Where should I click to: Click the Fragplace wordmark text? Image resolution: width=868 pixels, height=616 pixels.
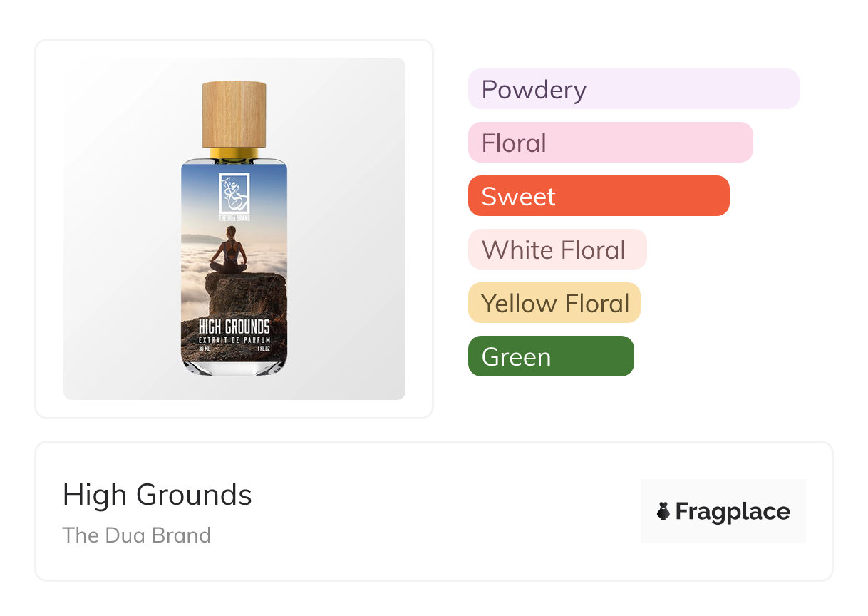[x=732, y=511]
